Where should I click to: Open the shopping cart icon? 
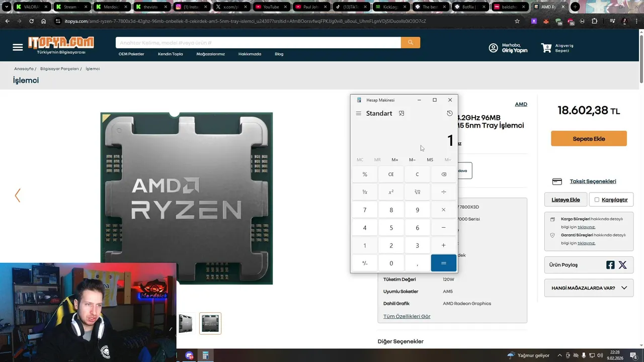tap(546, 48)
